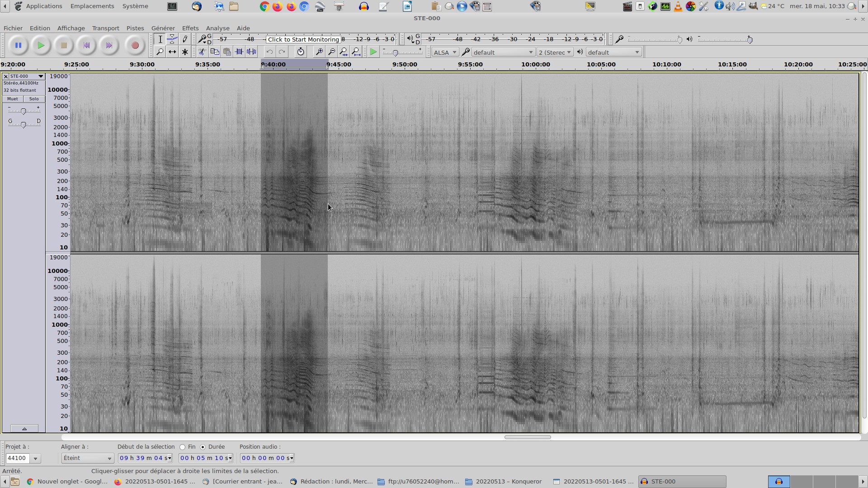
Task: Click the Pause transport button
Action: (x=18, y=45)
